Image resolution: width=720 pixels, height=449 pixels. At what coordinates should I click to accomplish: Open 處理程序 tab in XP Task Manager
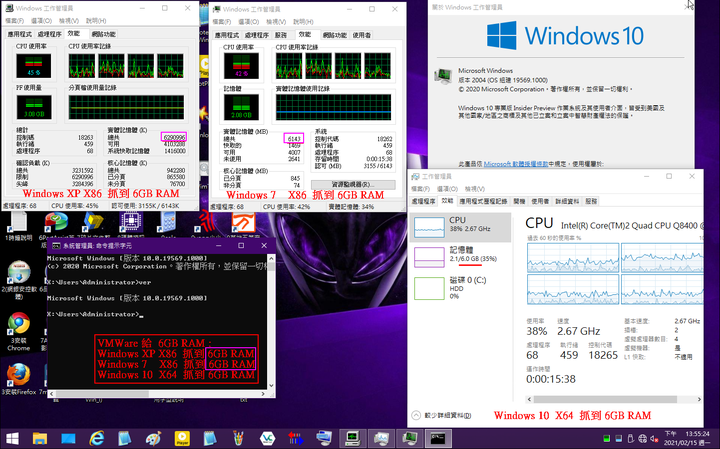tap(49, 34)
